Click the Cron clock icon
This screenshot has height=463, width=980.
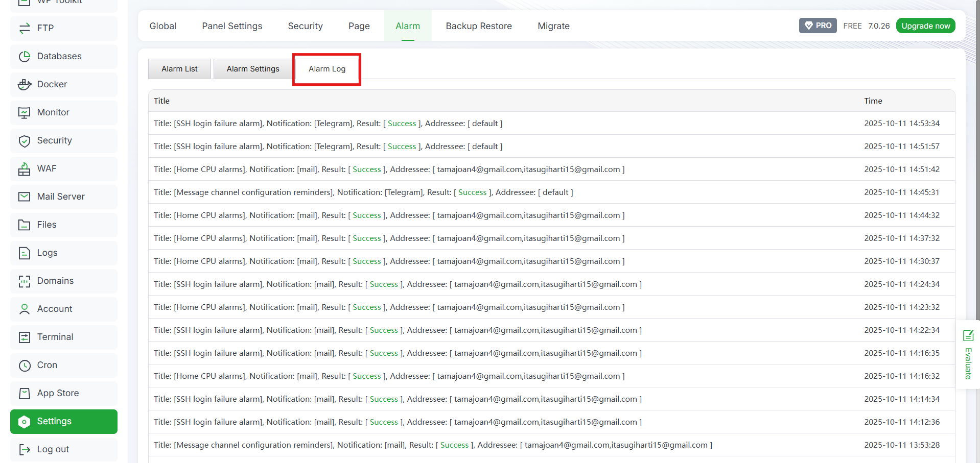(x=24, y=365)
